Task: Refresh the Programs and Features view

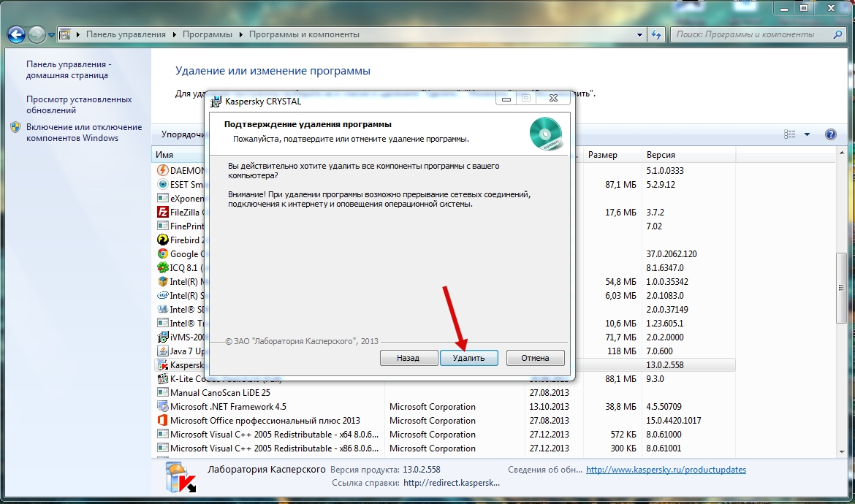Action: click(656, 34)
